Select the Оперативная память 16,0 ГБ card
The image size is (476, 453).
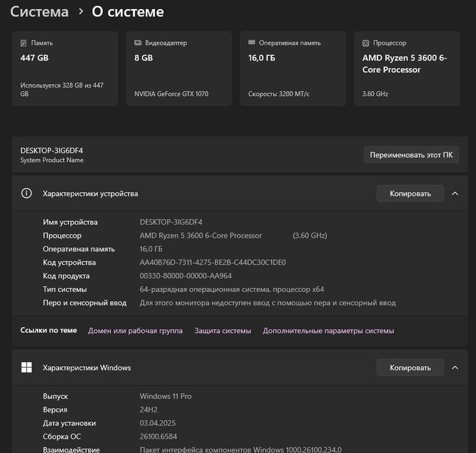(292, 69)
